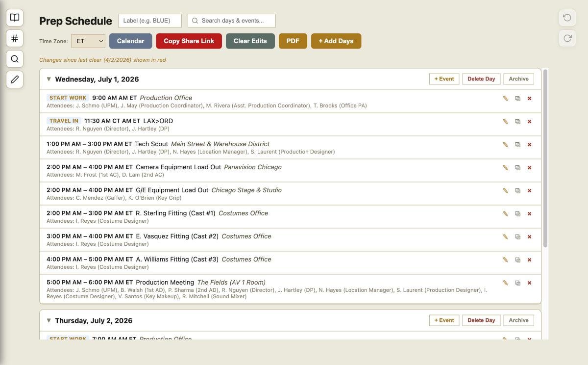The width and height of the screenshot is (588, 365).
Task: Open the Time Zone ET dropdown
Action: click(x=88, y=41)
